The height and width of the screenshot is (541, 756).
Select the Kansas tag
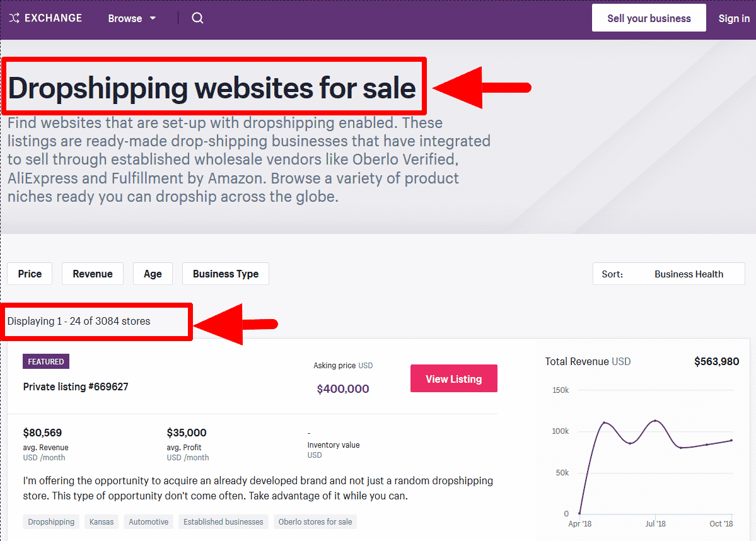[102, 521]
